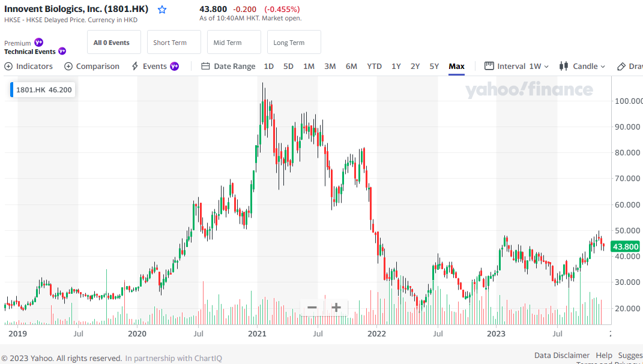Click the 100.000 price axis label
643x364 pixels.
pyautogui.click(x=628, y=101)
